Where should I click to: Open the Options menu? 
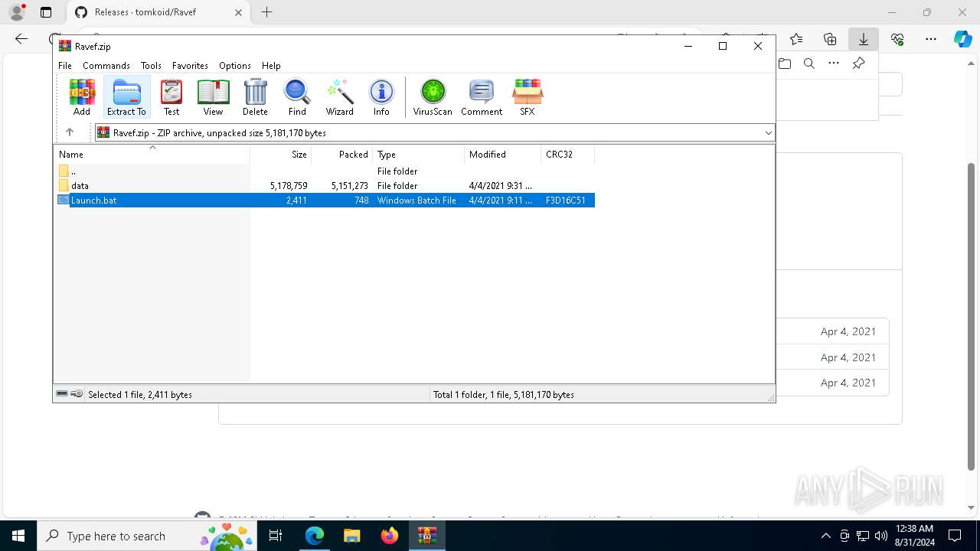tap(234, 66)
